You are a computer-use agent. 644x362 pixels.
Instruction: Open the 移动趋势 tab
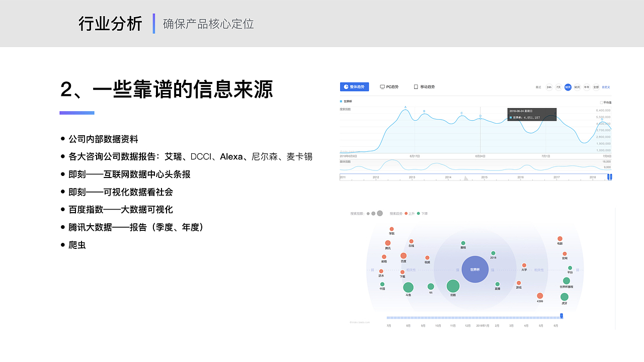pos(424,87)
